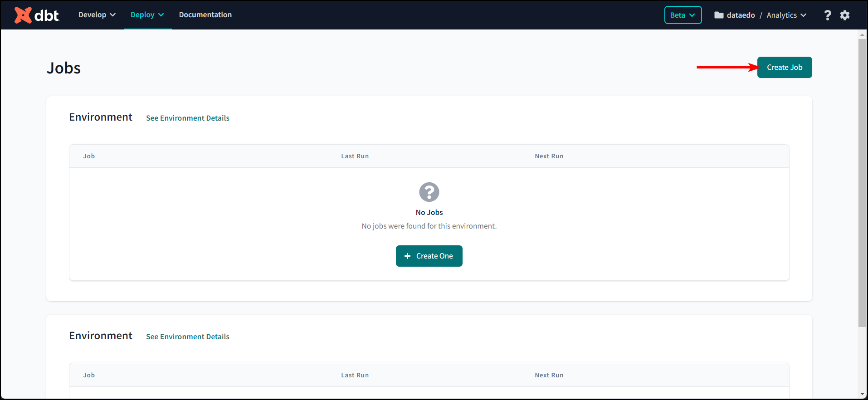Open account settings gear icon
This screenshot has height=400, width=868.
845,15
